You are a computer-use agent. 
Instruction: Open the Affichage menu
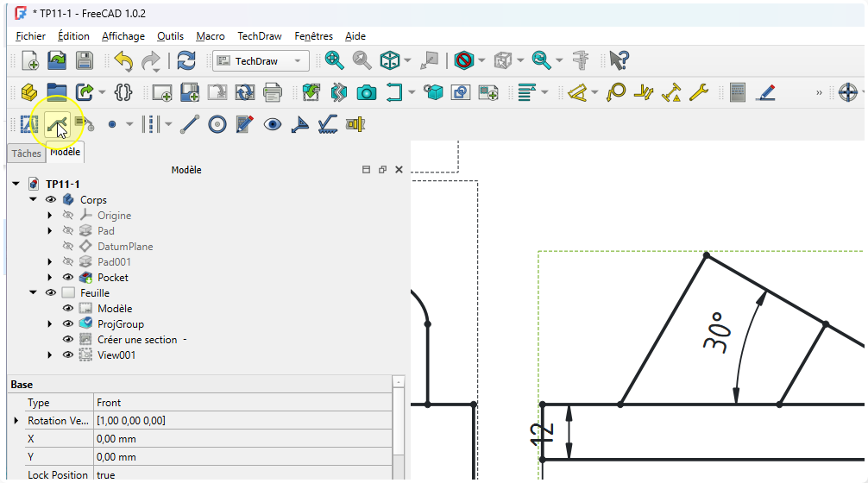(x=123, y=36)
